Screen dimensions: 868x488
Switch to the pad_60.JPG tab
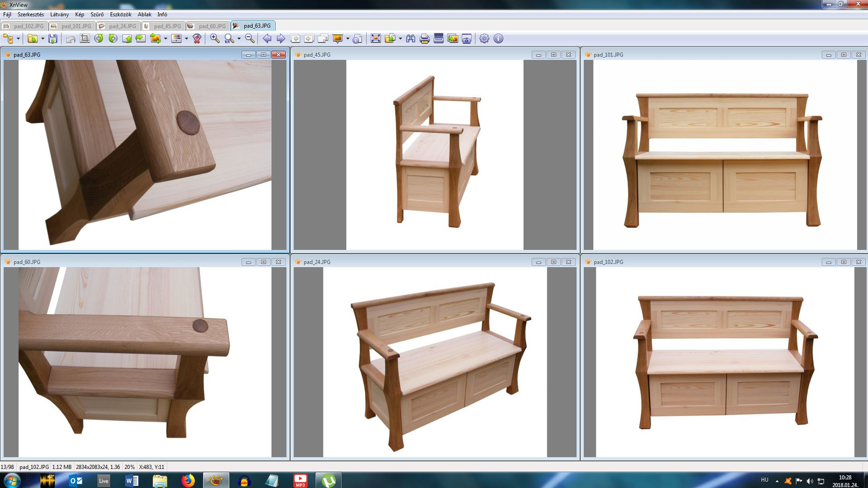tap(208, 26)
